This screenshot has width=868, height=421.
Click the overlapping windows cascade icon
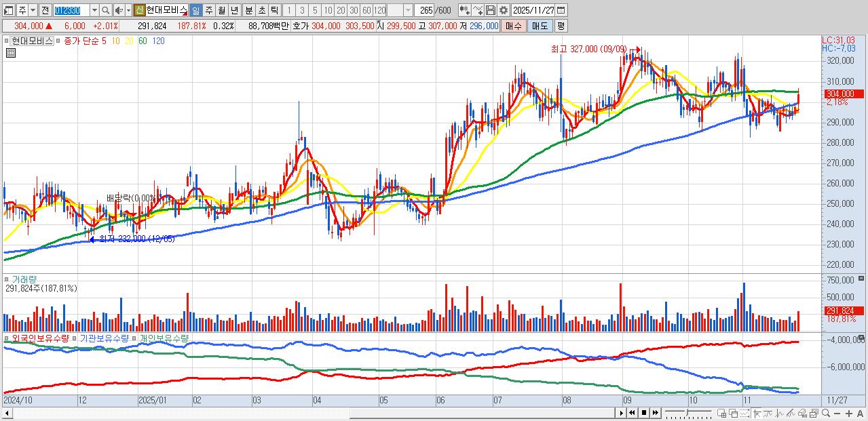(733, 414)
